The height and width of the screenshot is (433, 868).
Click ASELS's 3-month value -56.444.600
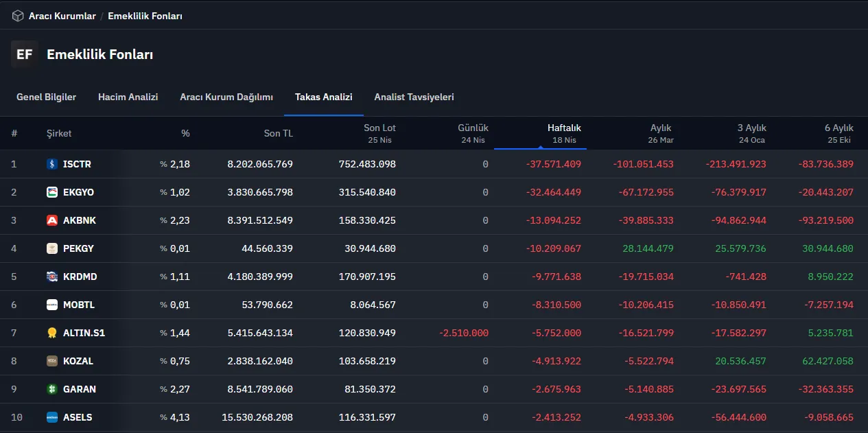coord(739,417)
